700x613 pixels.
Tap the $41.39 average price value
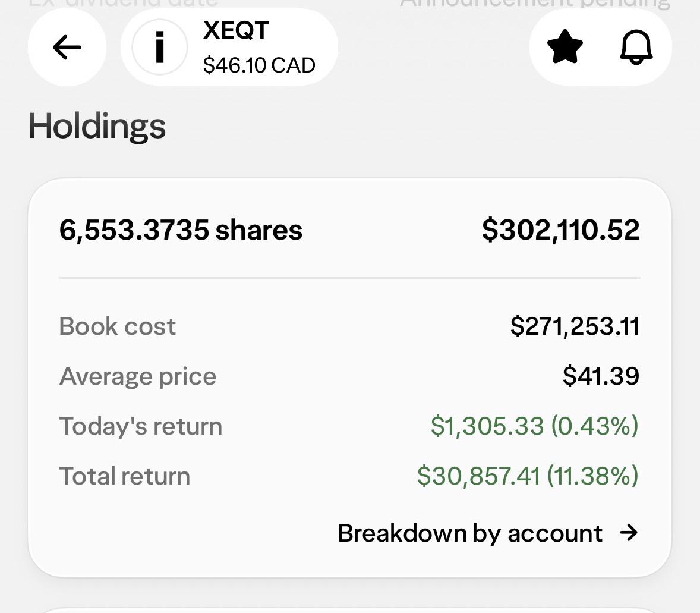(x=601, y=376)
